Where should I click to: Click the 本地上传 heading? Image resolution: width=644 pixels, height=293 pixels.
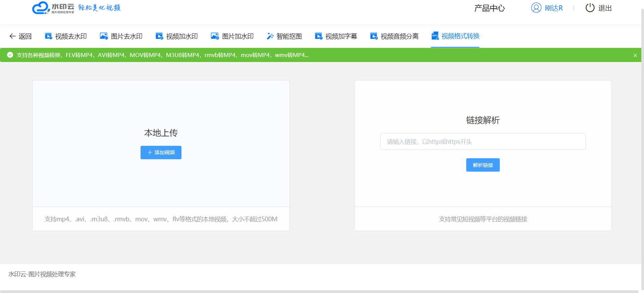(161, 133)
